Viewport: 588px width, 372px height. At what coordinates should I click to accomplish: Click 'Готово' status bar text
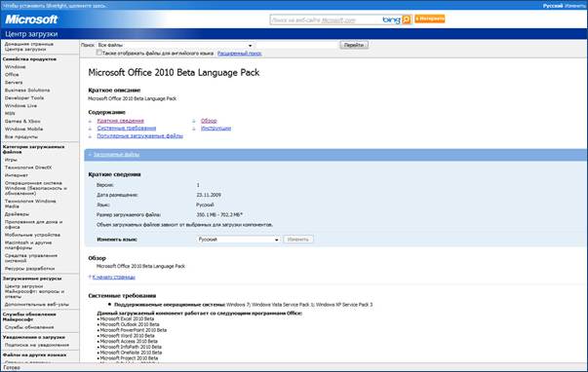[x=12, y=367]
